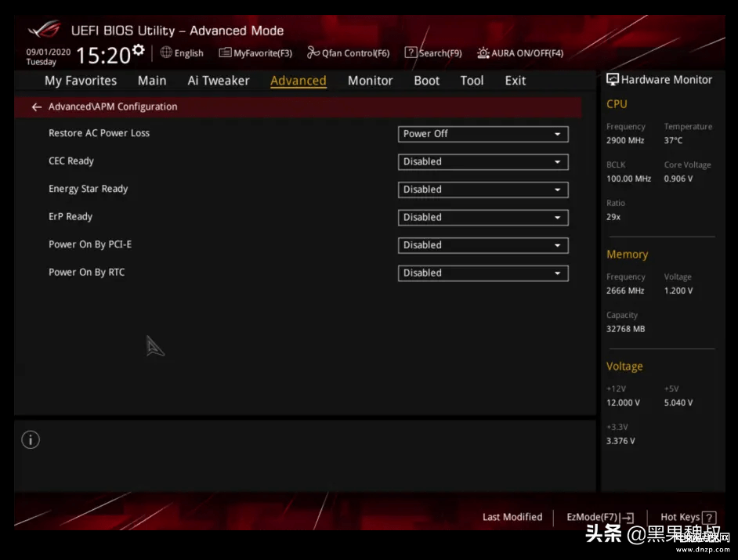This screenshot has width=738, height=560.
Task: Switch to Exit tab
Action: pos(515,81)
